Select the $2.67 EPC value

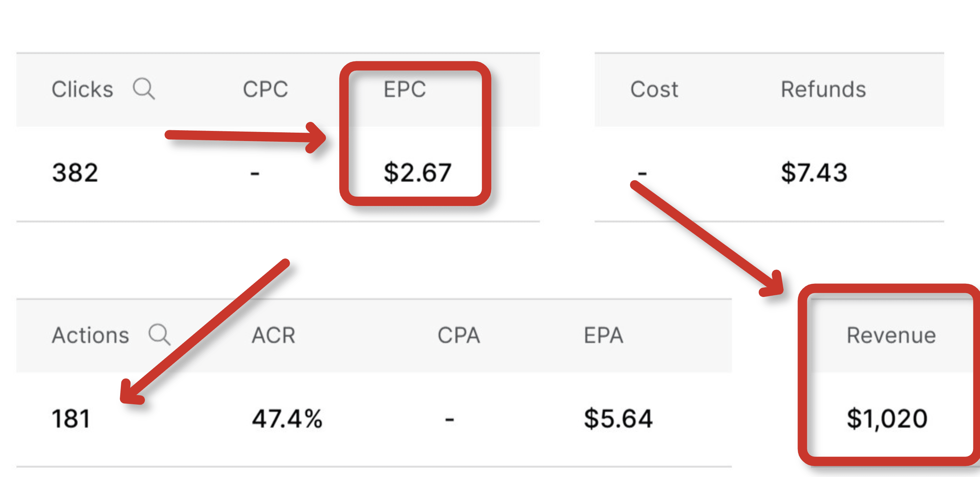point(417,172)
